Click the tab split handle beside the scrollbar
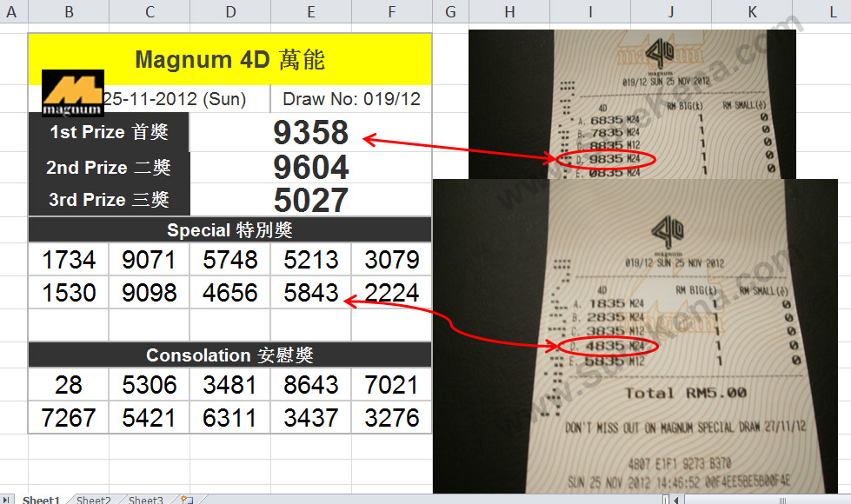This screenshot has width=851, height=504. tap(666, 499)
